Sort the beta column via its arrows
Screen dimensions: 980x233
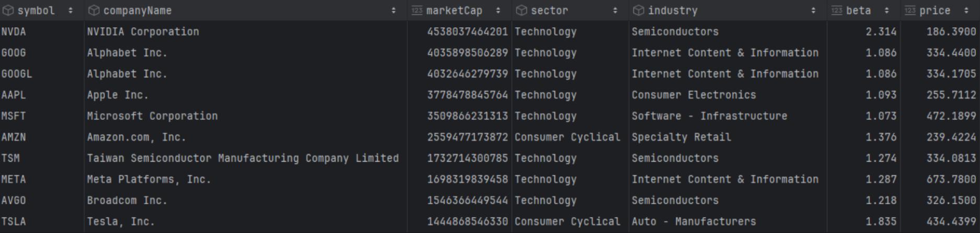click(x=886, y=10)
